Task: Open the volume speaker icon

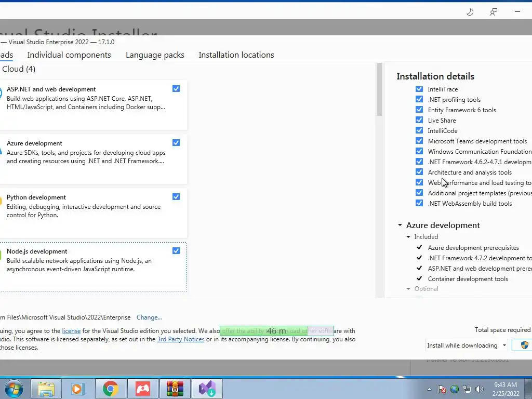Action: pyautogui.click(x=480, y=389)
